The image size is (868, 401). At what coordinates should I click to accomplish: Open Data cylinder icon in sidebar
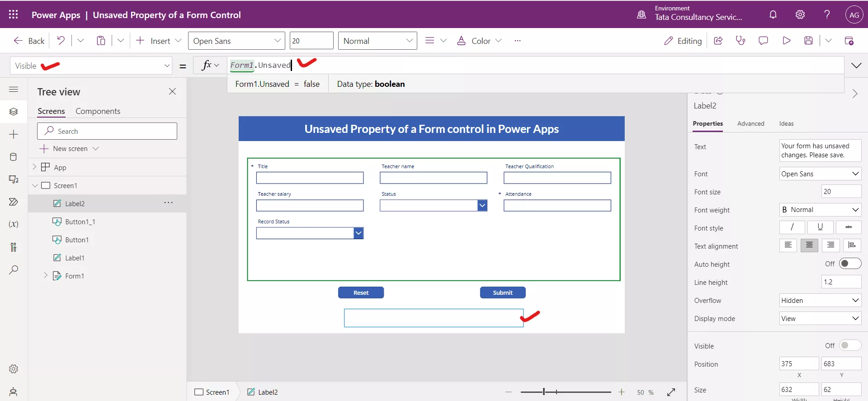tap(14, 157)
